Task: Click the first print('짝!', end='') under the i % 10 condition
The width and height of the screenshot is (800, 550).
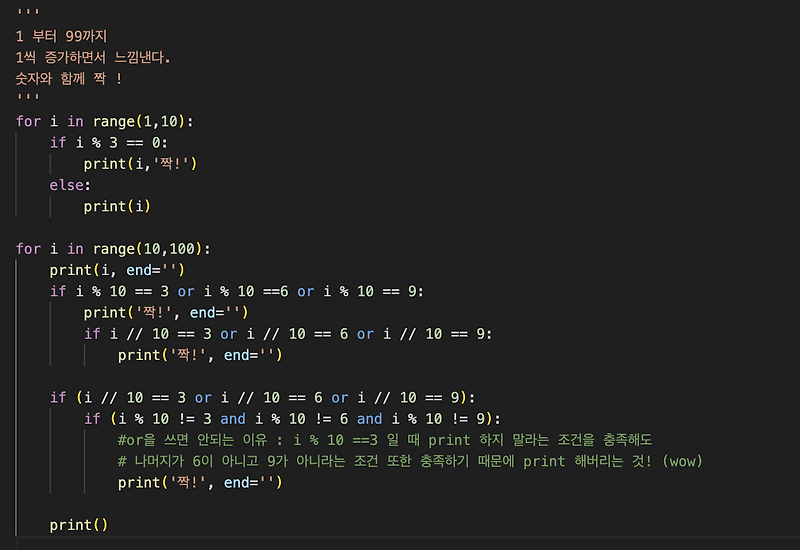Action: [166, 312]
